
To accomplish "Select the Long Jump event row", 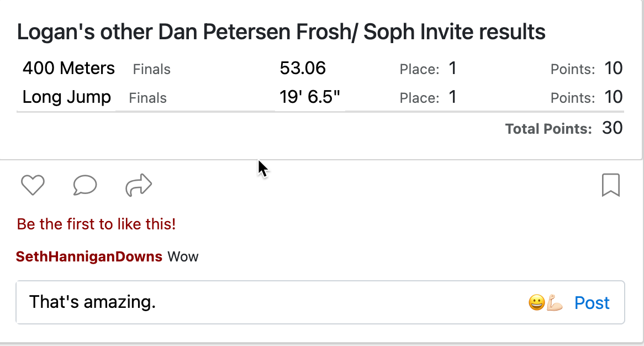I will (x=320, y=97).
